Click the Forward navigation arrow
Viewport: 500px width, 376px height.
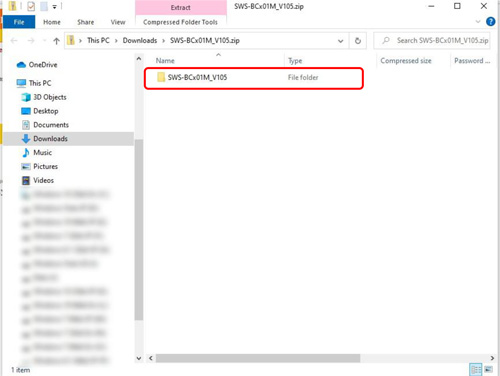click(x=31, y=41)
